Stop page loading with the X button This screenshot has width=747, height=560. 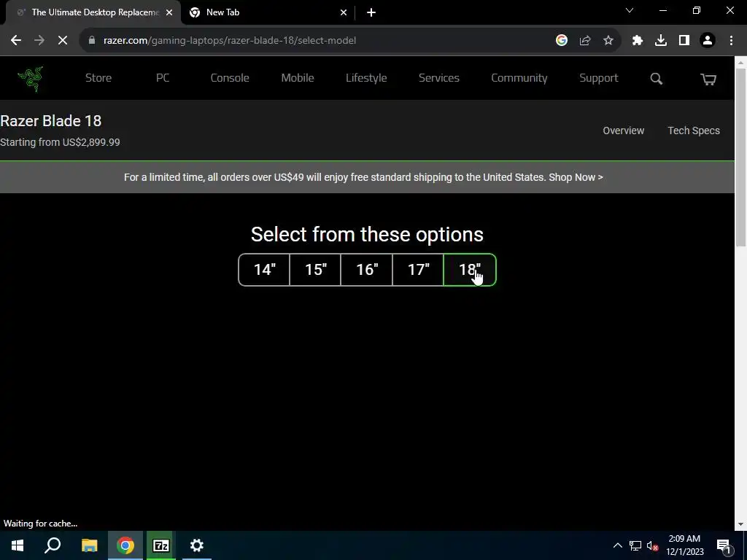63,41
